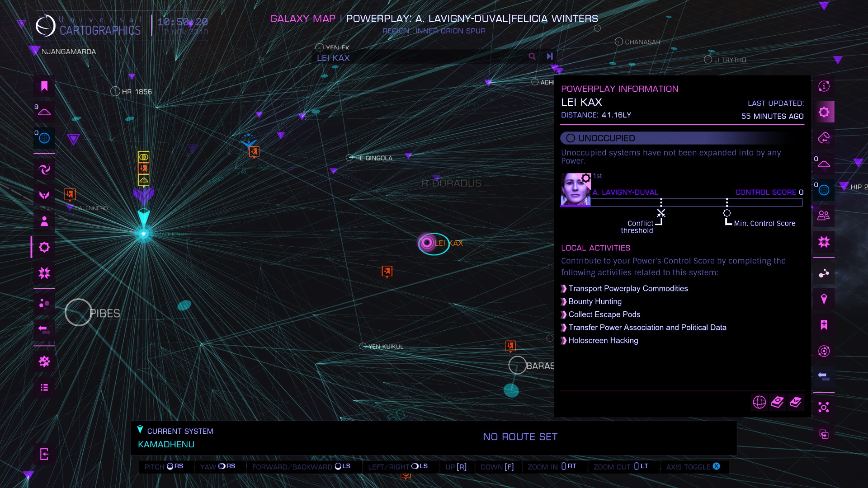868x488 pixels.
Task: Open the commander person icon in left sidebar
Action: pos(44,221)
